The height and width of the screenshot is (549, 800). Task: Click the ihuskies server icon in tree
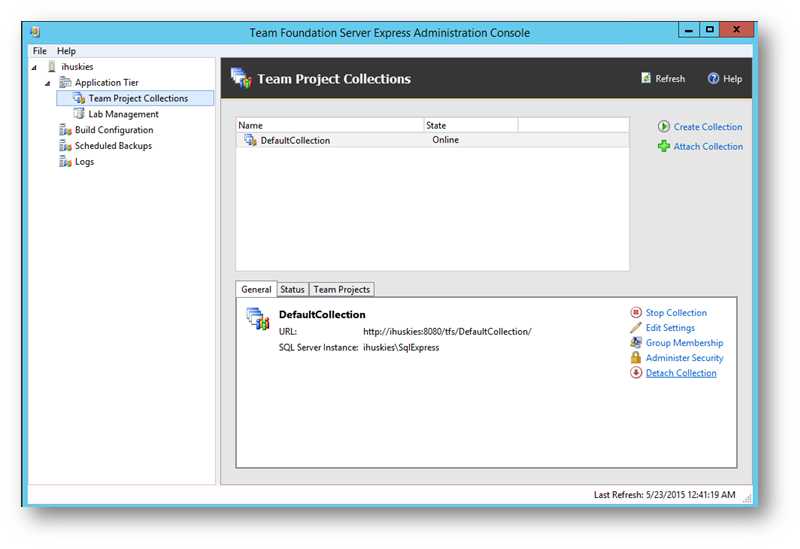(52, 66)
